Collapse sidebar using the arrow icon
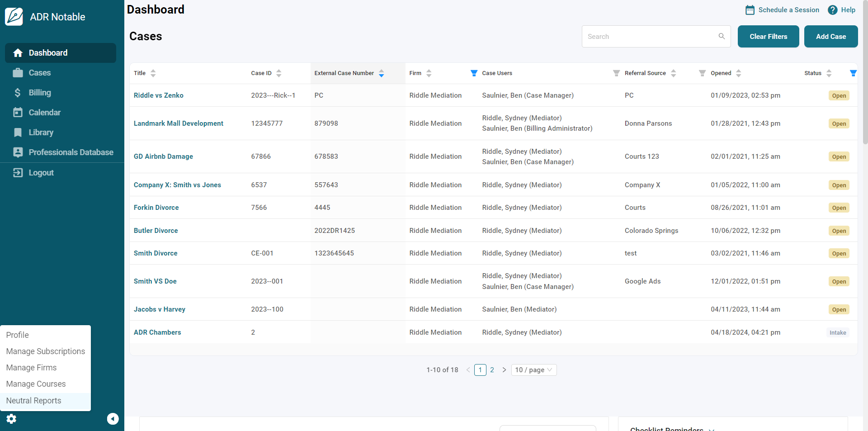The height and width of the screenshot is (431, 868). click(113, 419)
